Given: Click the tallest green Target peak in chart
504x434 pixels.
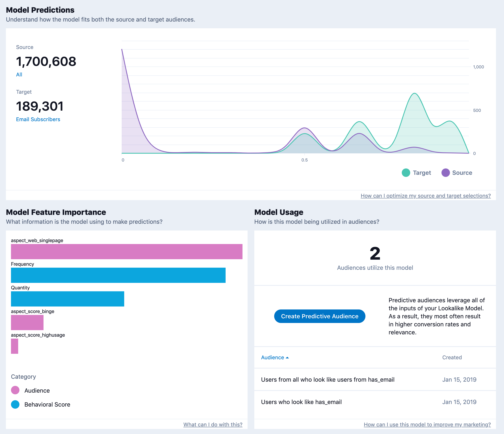Looking at the screenshot, I should pyautogui.click(x=414, y=94).
